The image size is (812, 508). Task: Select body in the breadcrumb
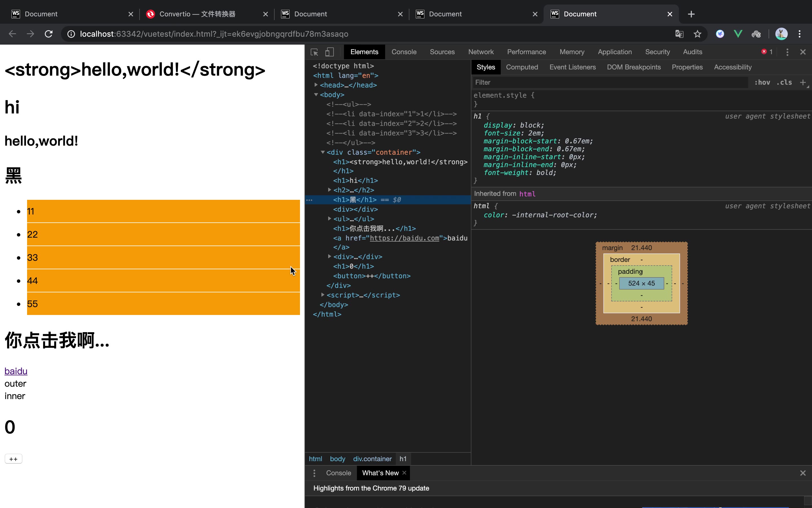tap(337, 459)
